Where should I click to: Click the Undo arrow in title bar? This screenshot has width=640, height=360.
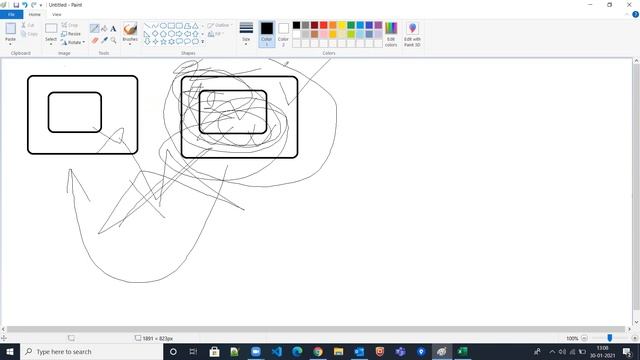click(25, 5)
